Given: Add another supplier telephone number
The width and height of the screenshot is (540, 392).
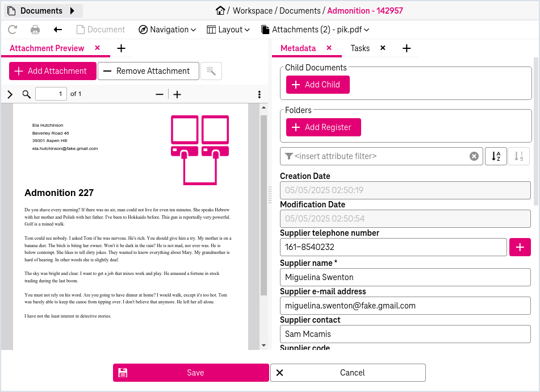Looking at the screenshot, I should (x=520, y=247).
